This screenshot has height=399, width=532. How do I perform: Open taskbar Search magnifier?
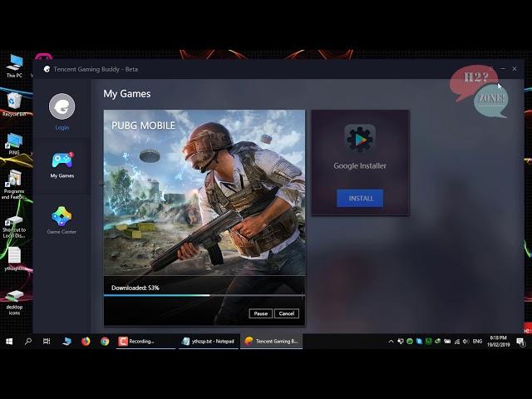tap(28, 342)
